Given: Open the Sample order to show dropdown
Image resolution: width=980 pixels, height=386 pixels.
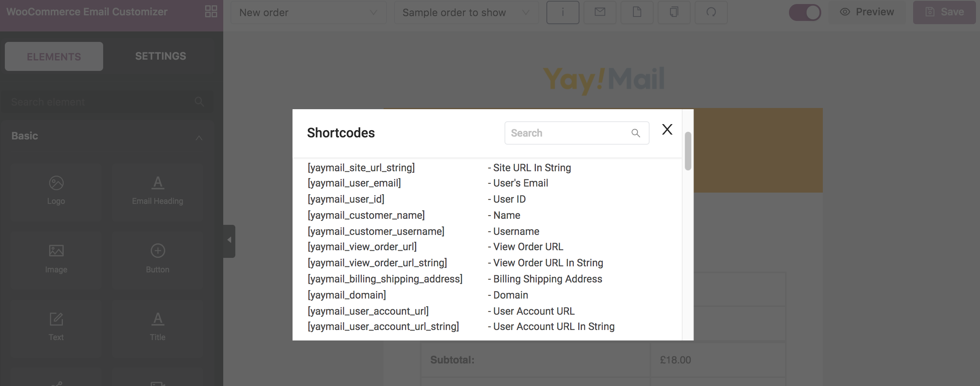Looking at the screenshot, I should click(x=466, y=12).
